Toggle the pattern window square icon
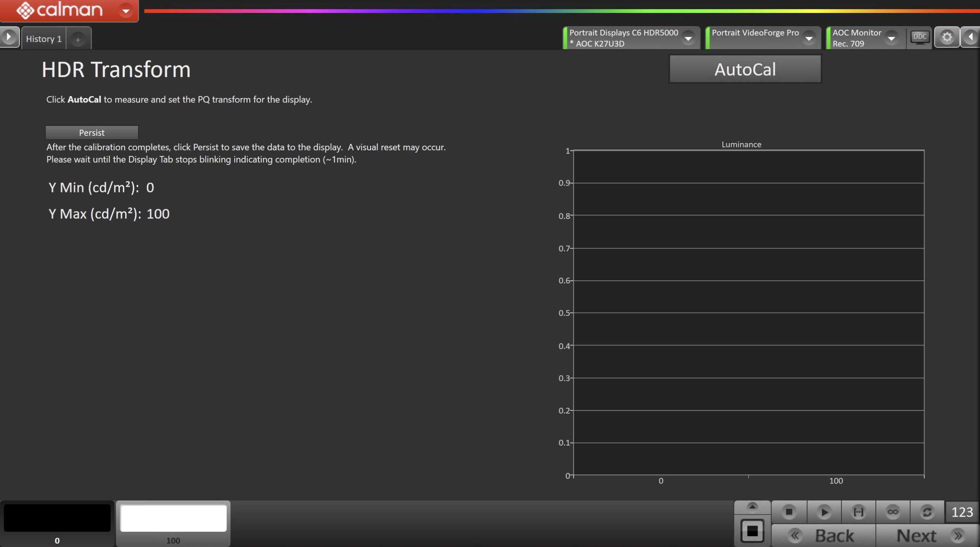Image resolution: width=980 pixels, height=547 pixels. click(752, 531)
